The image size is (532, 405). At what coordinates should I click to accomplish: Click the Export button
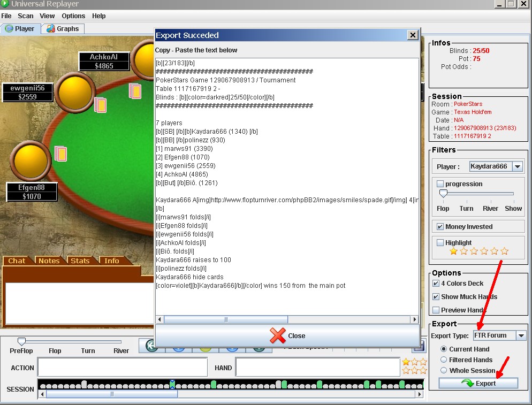click(x=478, y=383)
